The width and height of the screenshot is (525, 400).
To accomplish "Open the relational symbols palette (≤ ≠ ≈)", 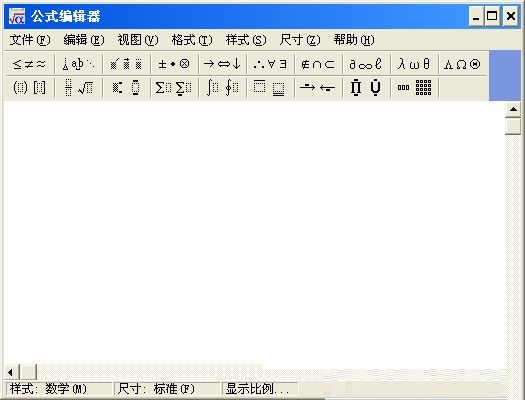I will coord(29,64).
